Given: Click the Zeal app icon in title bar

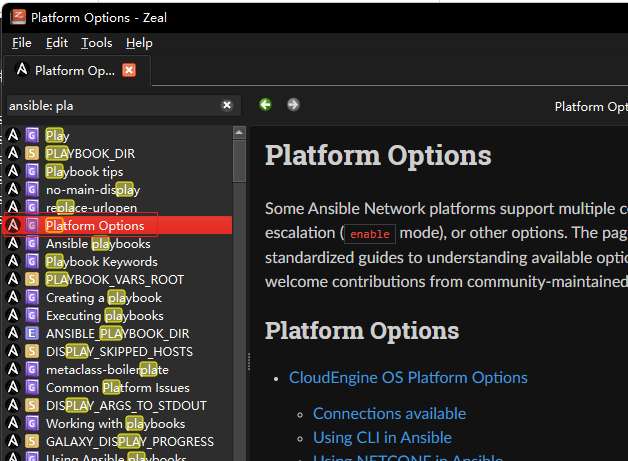Looking at the screenshot, I should (18, 17).
